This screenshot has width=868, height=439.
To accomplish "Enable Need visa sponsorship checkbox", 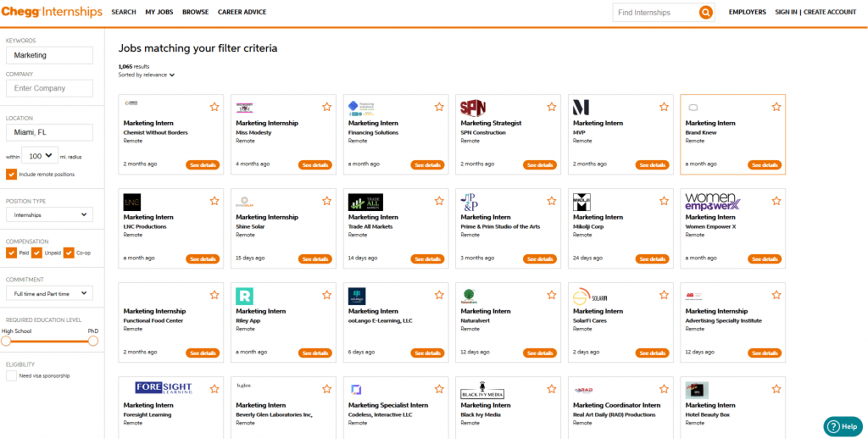I will coord(11,375).
